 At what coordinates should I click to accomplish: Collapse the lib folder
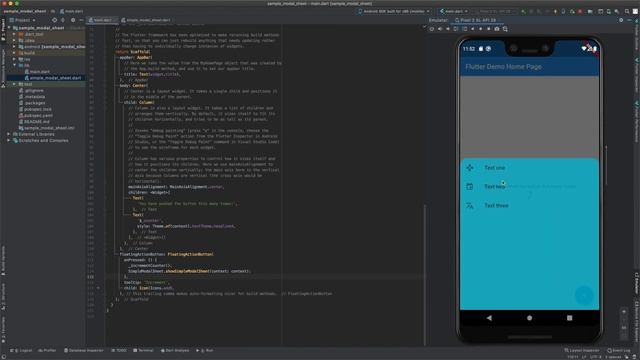[15, 65]
